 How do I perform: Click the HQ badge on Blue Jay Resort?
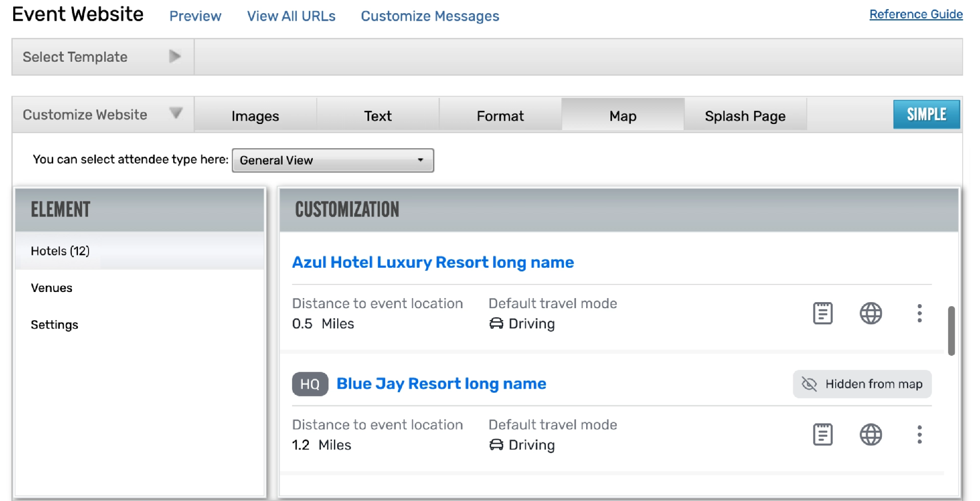[310, 384]
